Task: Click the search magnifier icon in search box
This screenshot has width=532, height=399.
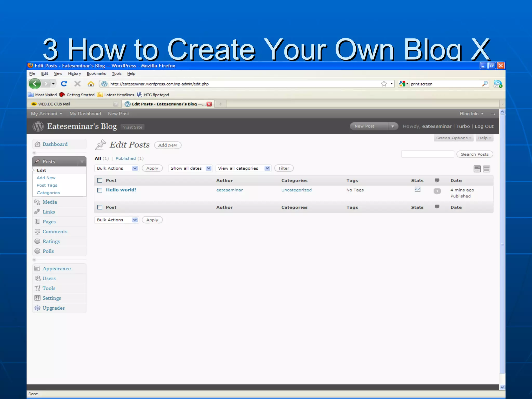Action: tap(485, 84)
